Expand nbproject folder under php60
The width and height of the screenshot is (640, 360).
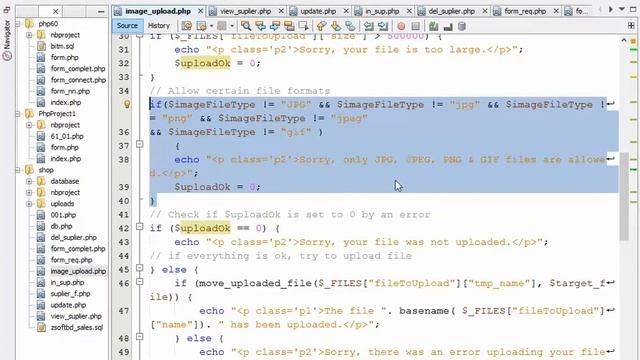(29, 35)
